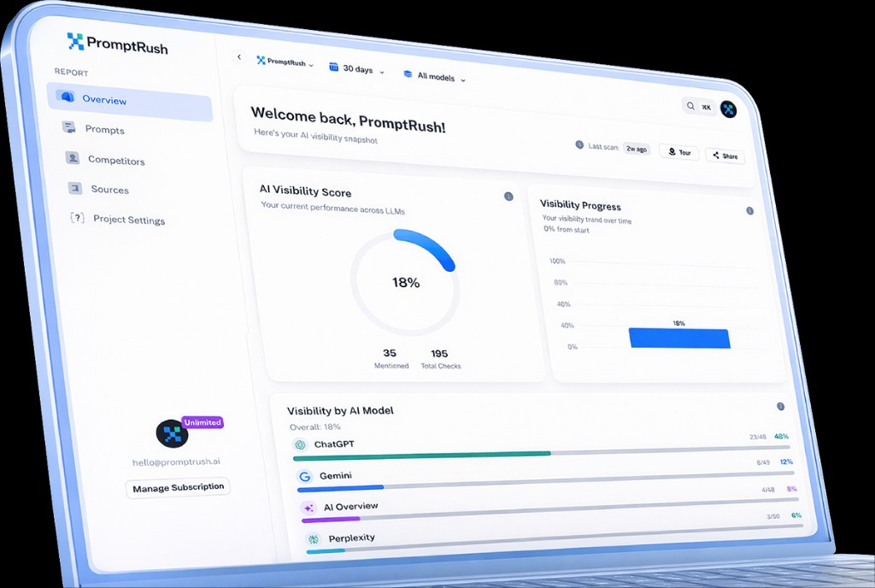Click the account avatar in the sidebar
Image resolution: width=875 pixels, height=588 pixels.
pos(172,433)
